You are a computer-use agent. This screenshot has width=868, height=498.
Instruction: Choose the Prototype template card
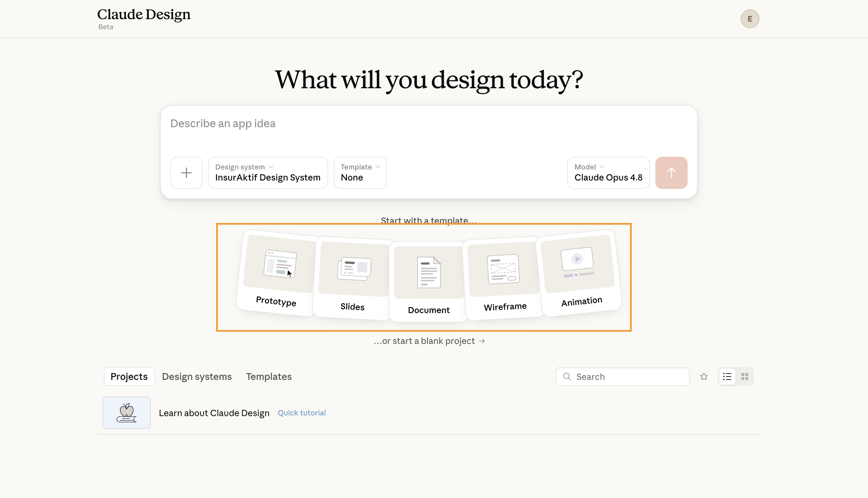pos(276,272)
